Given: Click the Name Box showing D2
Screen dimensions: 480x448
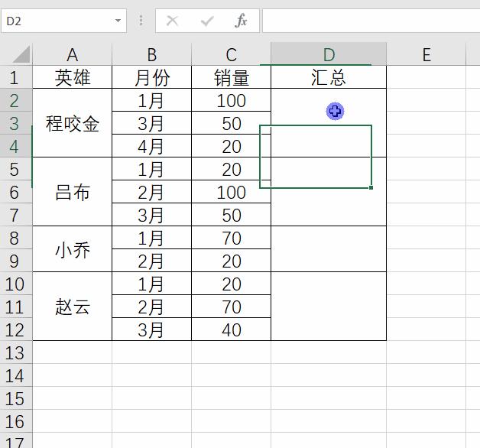Looking at the screenshot, I should [63, 21].
